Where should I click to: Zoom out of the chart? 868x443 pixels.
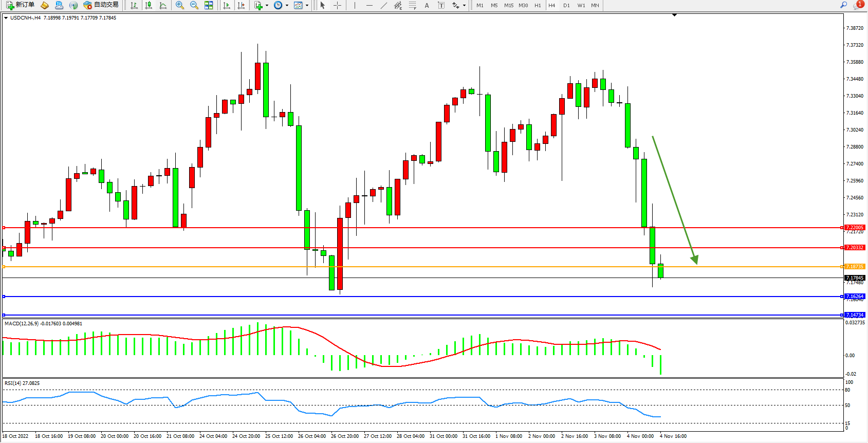(194, 5)
